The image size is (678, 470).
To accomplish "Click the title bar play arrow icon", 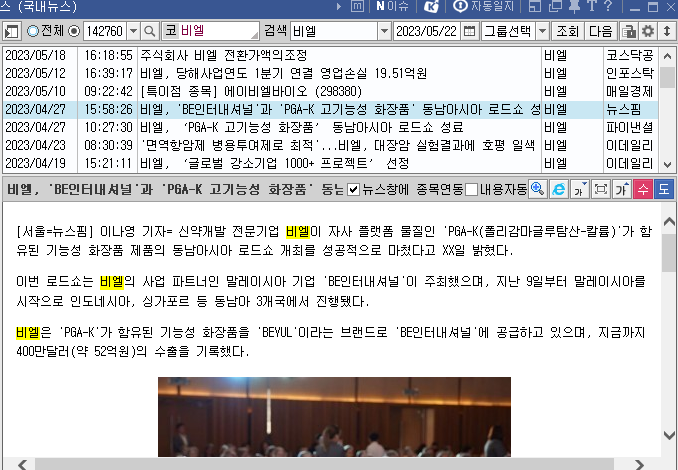I will pyautogui.click(x=339, y=6).
